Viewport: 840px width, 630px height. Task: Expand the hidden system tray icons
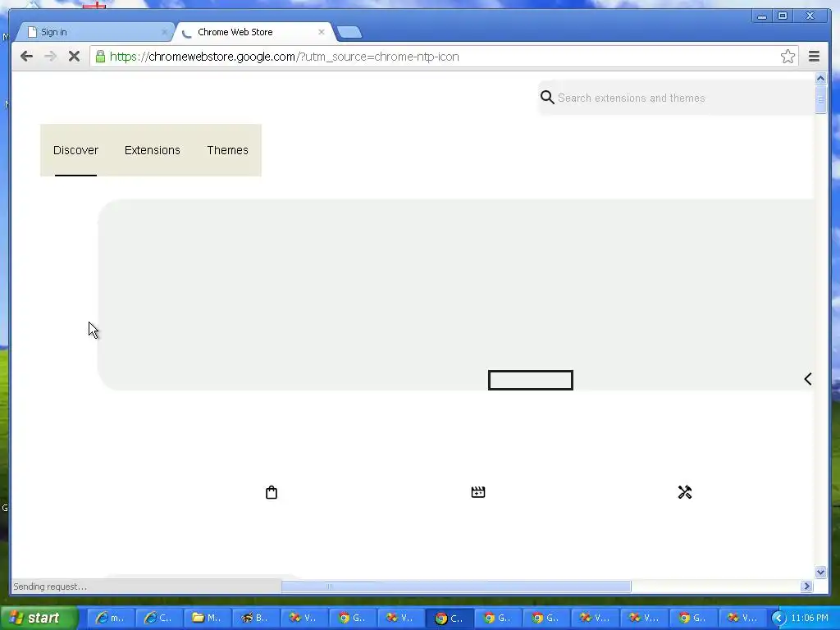[x=778, y=619]
